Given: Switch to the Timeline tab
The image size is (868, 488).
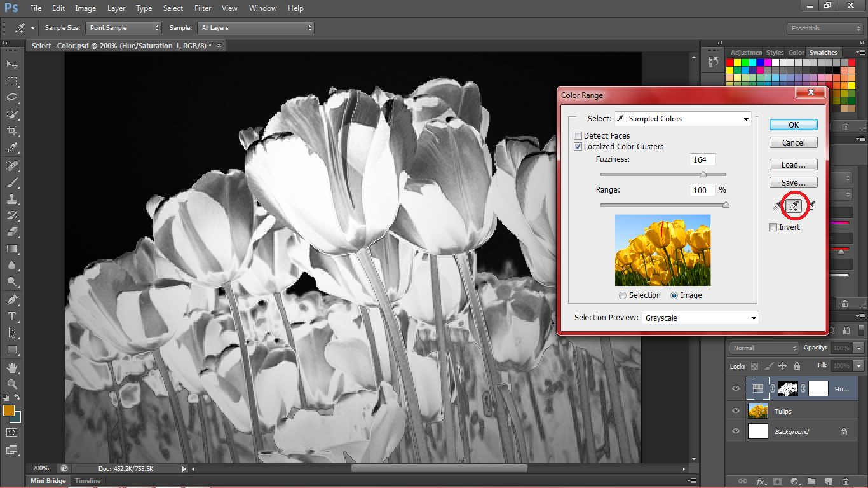Looking at the screenshot, I should [x=88, y=481].
